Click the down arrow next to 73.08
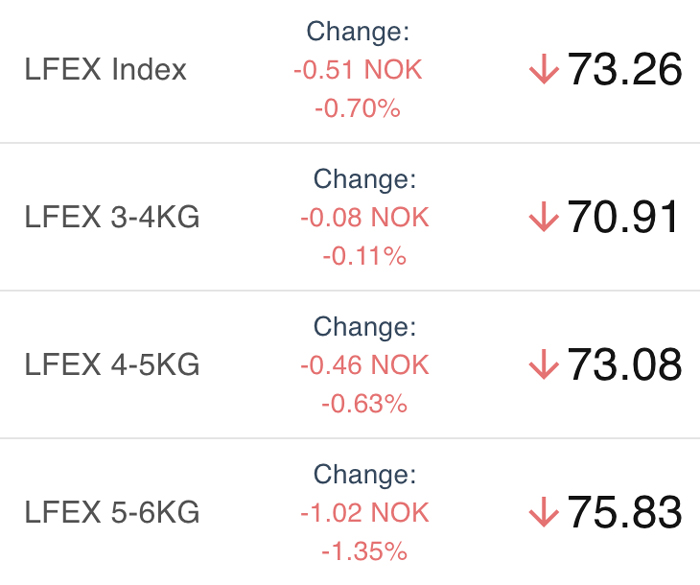Screen dimensions: 700x585 click(544, 364)
